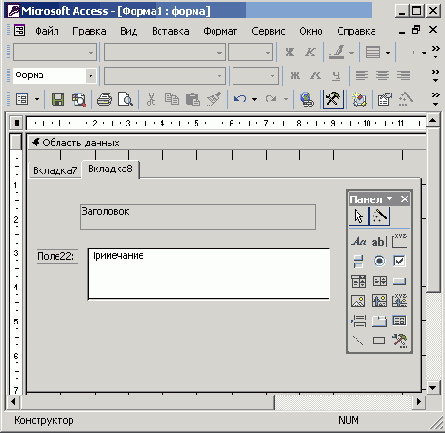Open the Правка menu
Image resolution: width=445 pixels, height=433 pixels.
[x=89, y=31]
